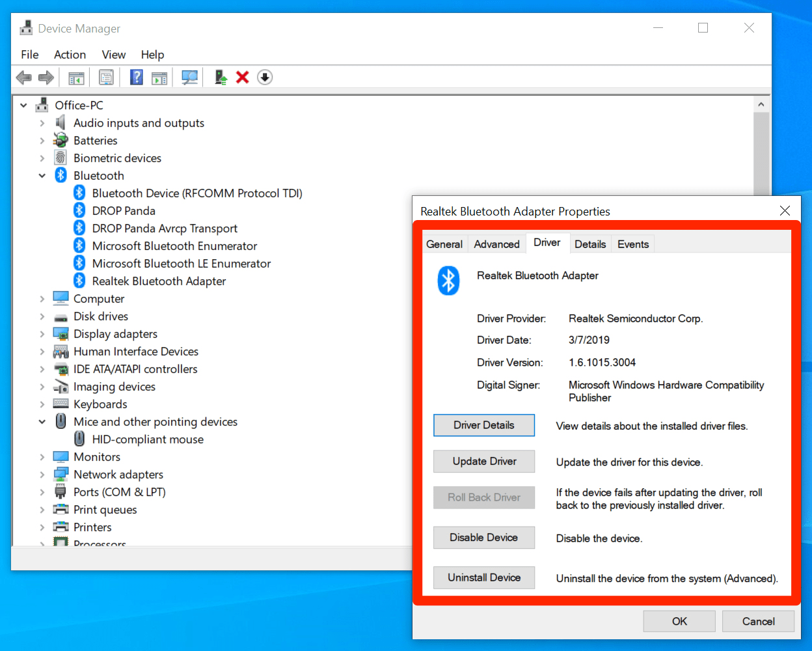812x651 pixels.
Task: Click large Bluetooth icon in Properties dialog
Action: (x=448, y=281)
